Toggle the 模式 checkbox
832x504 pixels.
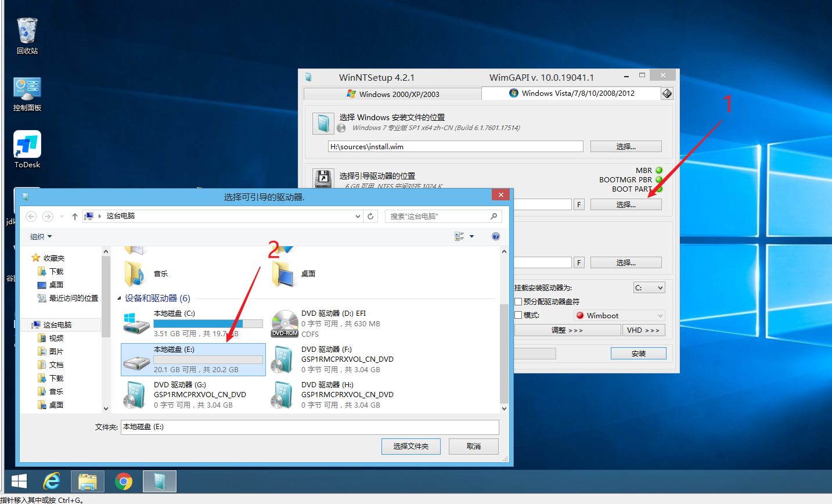click(x=518, y=315)
